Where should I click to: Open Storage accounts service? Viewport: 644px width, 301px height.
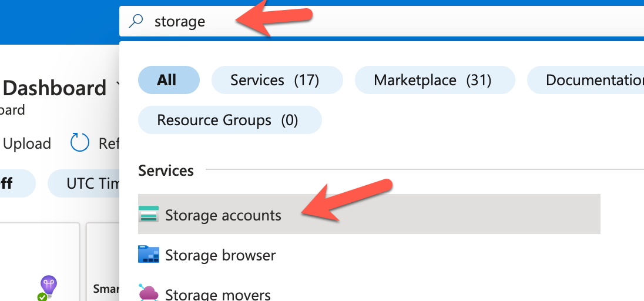pos(369,214)
